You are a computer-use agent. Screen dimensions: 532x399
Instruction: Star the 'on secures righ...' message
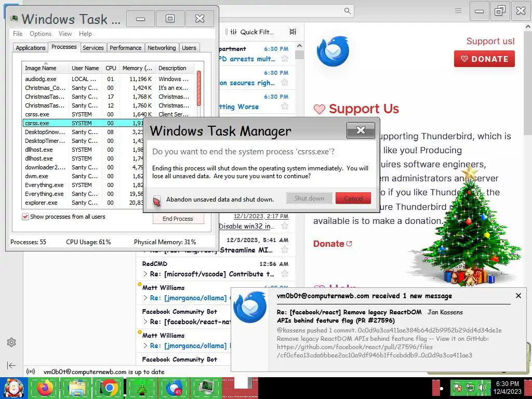[x=285, y=83]
